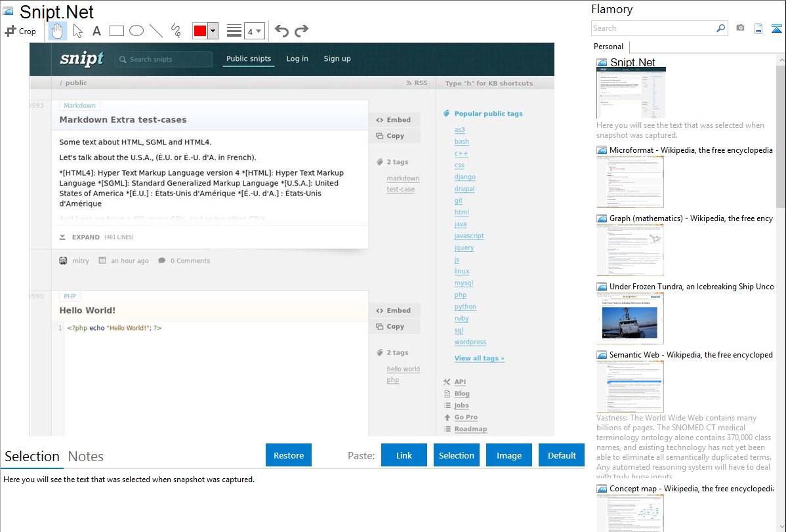The image size is (786, 532).
Task: Click the django tag
Action: pos(465,177)
